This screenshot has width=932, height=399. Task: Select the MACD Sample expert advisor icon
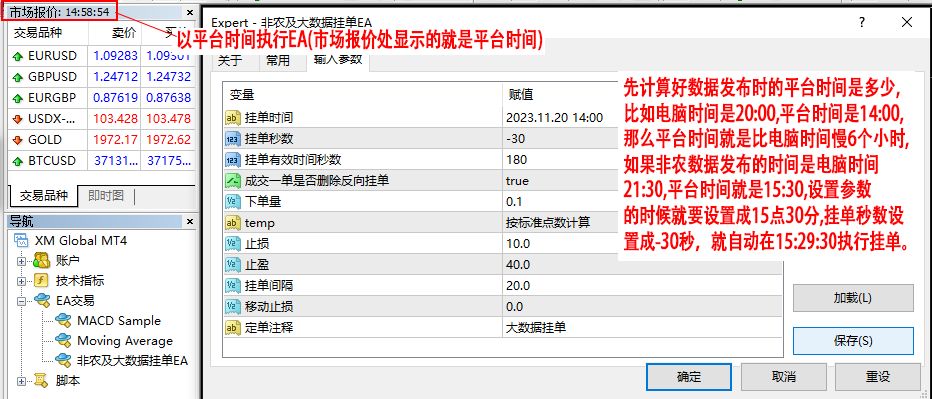(63, 321)
